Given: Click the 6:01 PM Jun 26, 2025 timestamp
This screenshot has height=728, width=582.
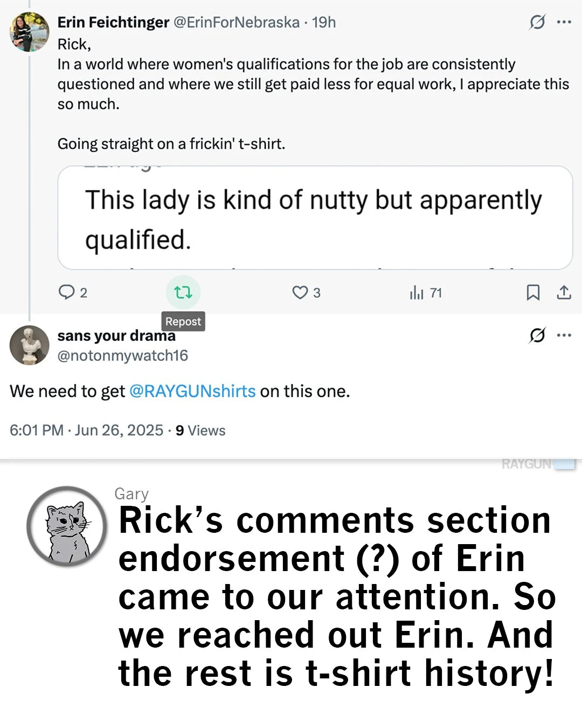Looking at the screenshot, I should pos(86,430).
